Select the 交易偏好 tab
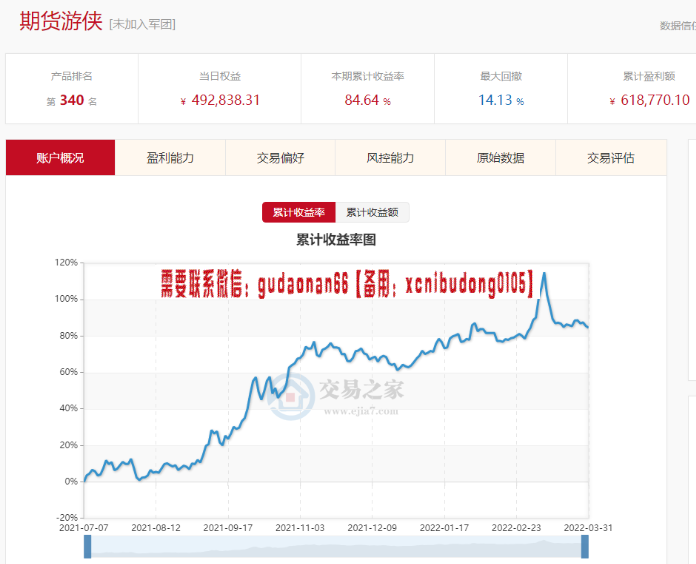This screenshot has width=696, height=564. pyautogui.click(x=281, y=158)
